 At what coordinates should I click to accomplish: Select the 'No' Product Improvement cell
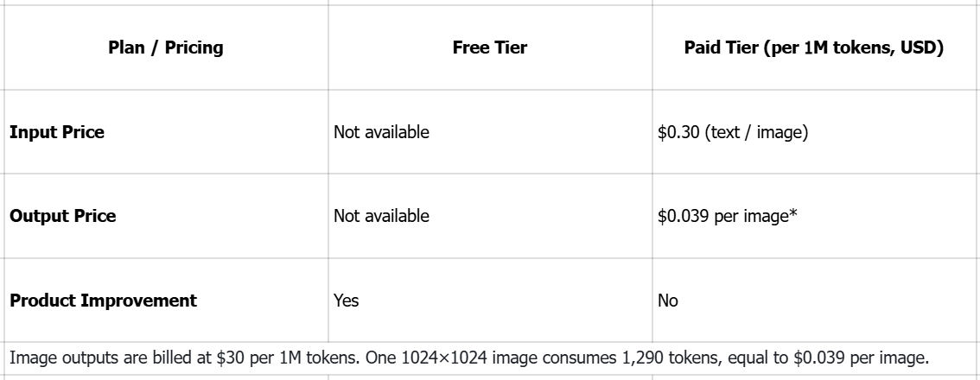(814, 301)
